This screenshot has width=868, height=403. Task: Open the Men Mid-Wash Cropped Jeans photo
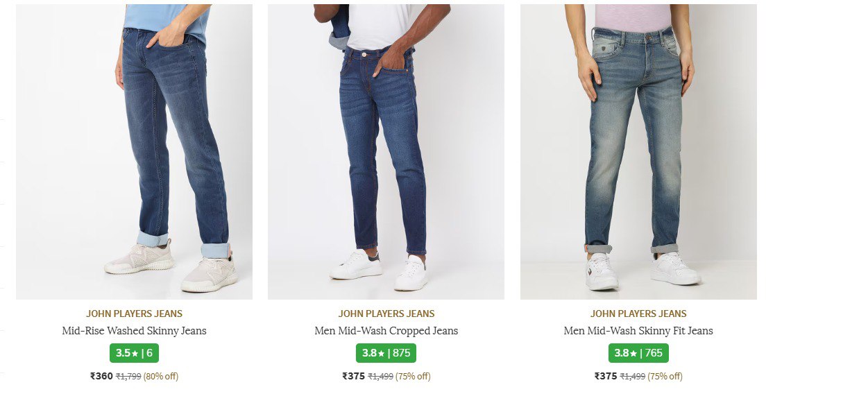pyautogui.click(x=386, y=151)
